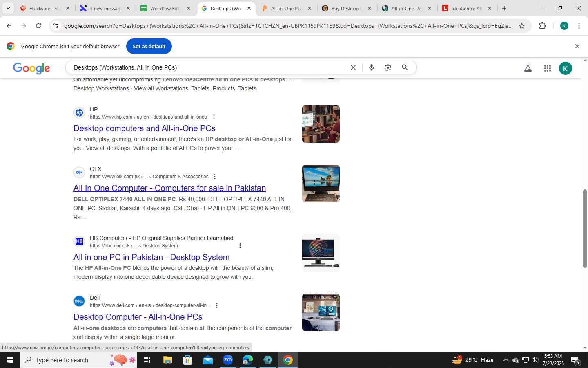588x368 pixels.
Task: Click the Dell site favicon
Action: [79, 301]
